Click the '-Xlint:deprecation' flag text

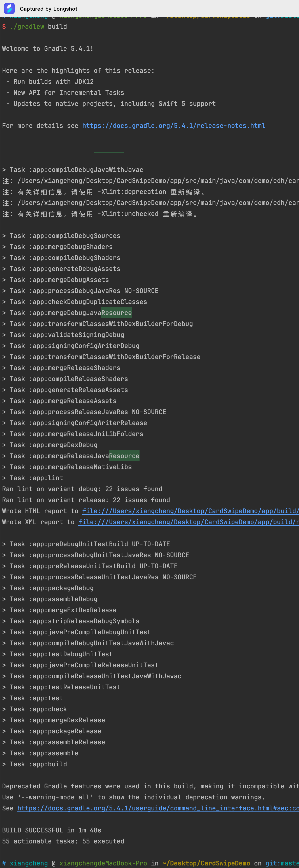(132, 192)
